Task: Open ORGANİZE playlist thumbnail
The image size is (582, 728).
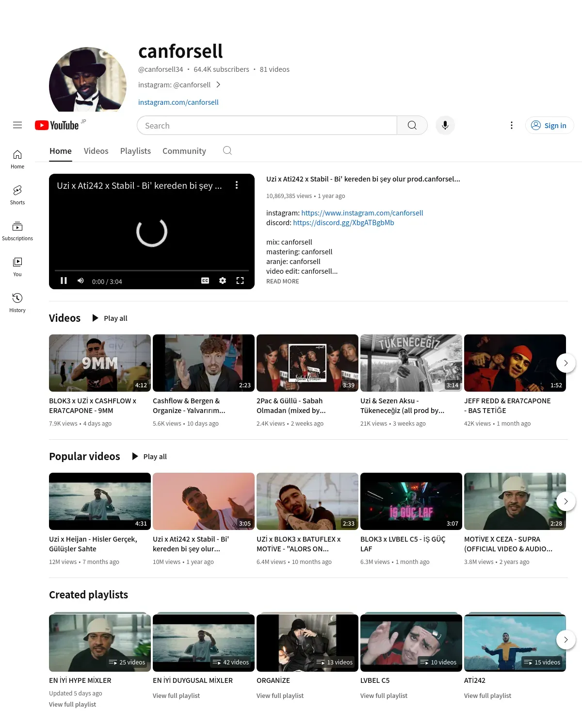Action: 307,643
